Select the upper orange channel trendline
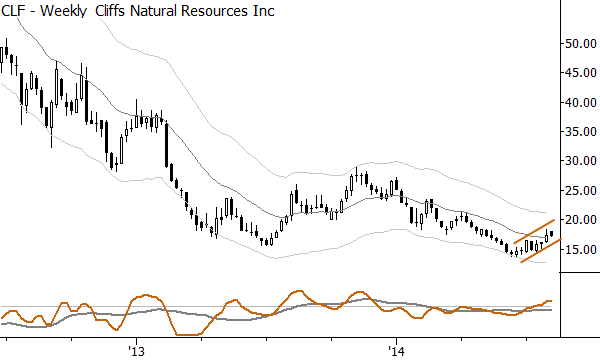This screenshot has width=600, height=360. click(534, 231)
